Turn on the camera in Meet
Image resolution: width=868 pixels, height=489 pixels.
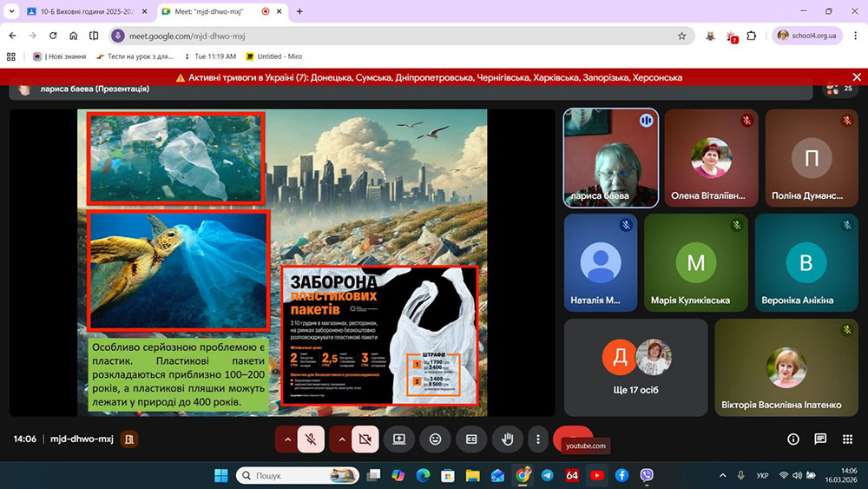pyautogui.click(x=365, y=439)
